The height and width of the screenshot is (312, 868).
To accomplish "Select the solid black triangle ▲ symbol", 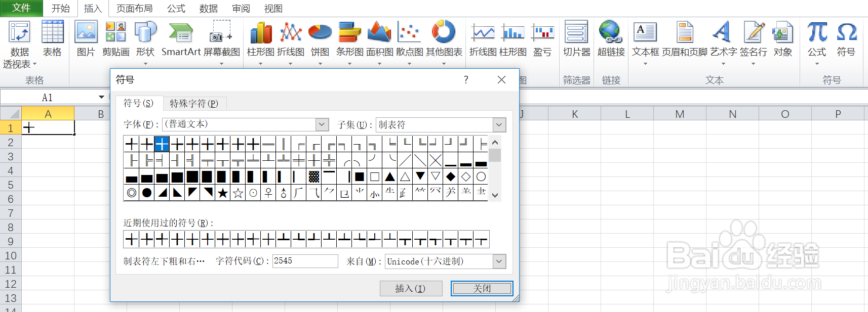I will [x=390, y=176].
